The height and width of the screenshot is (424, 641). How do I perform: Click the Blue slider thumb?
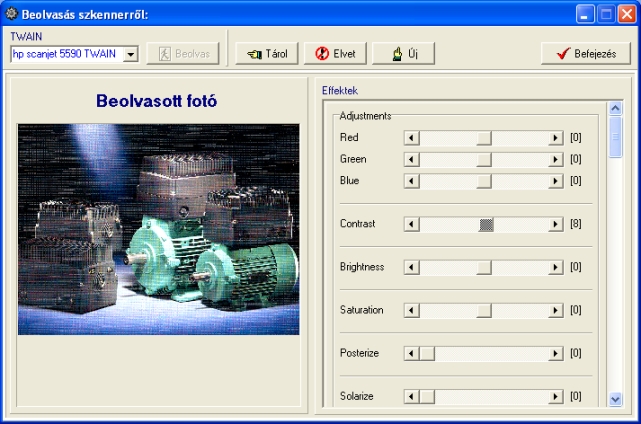(x=484, y=181)
